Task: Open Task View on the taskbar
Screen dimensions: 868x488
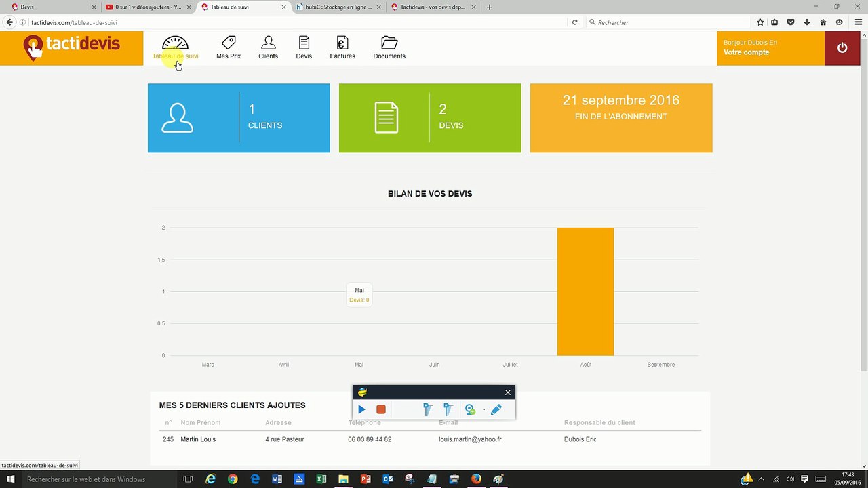Action: pos(188,479)
